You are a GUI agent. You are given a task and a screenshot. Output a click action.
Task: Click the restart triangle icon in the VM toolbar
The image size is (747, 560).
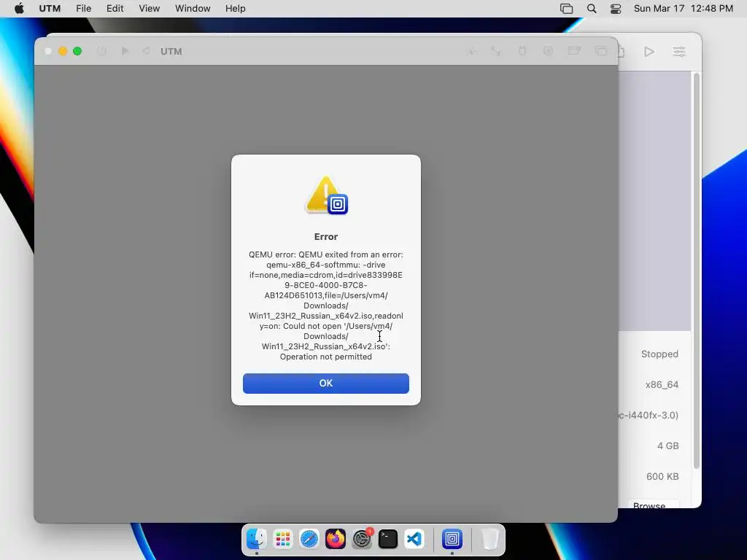(x=146, y=51)
